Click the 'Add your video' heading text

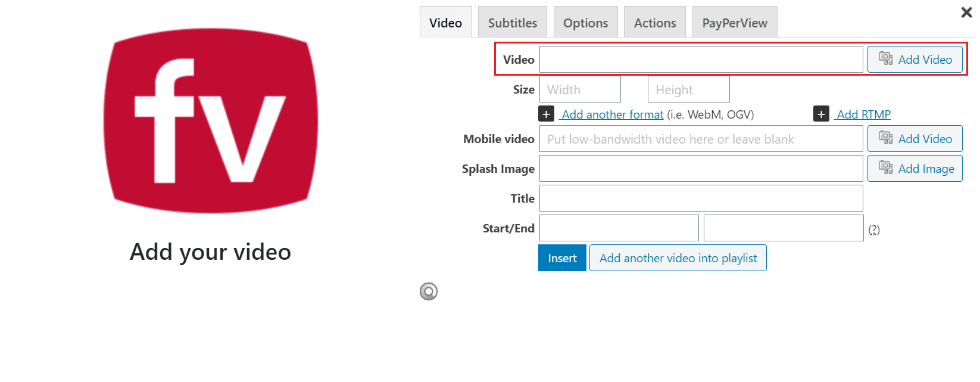(211, 252)
